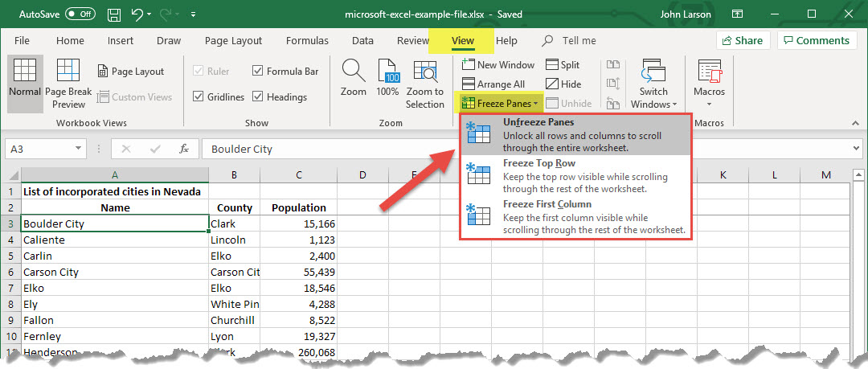
Task: Click the Split window icon
Action: pos(563,64)
